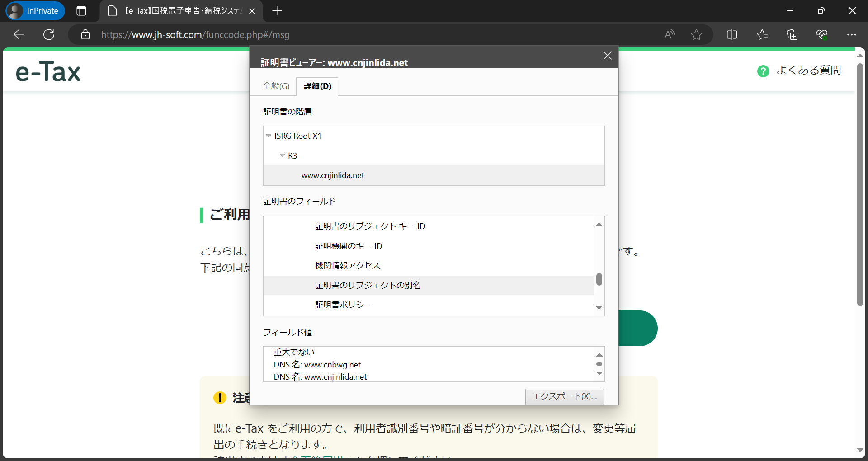
Task: Open the tab actions menu icon
Action: coord(81,11)
